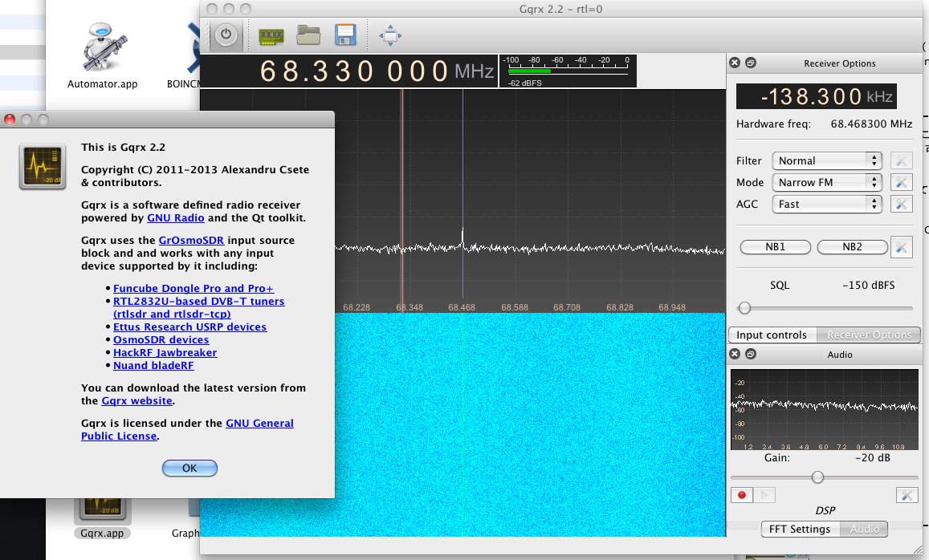Click the audio playback play button
Viewport: 929px width, 560px height.
[x=764, y=495]
